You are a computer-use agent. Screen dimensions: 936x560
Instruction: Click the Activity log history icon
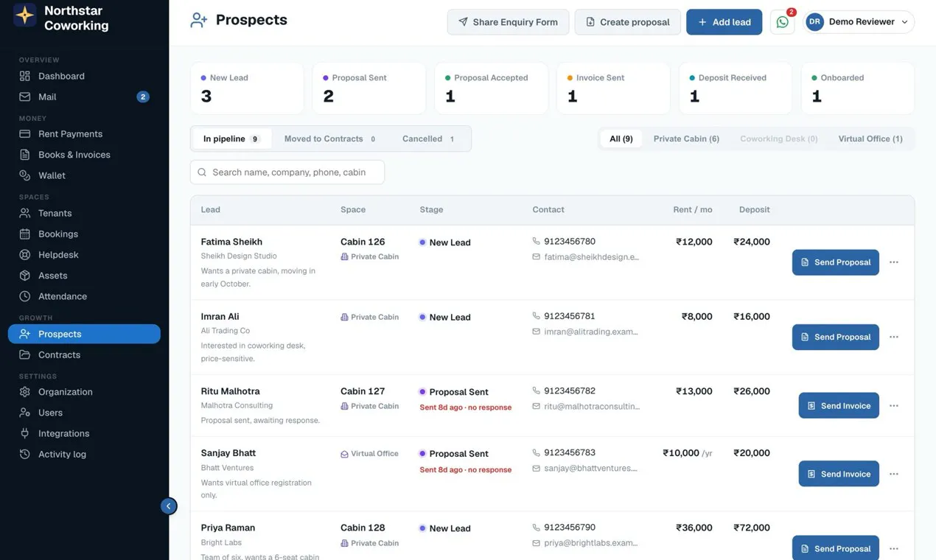(x=25, y=454)
